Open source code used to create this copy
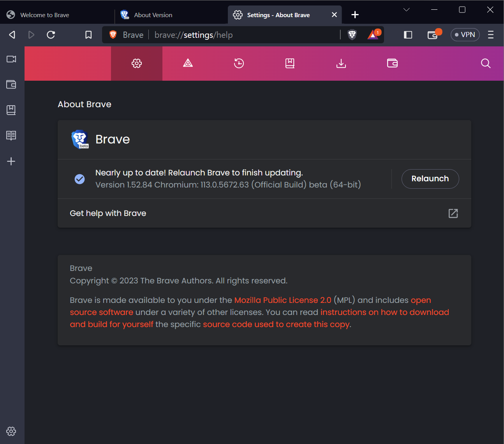 (276, 324)
